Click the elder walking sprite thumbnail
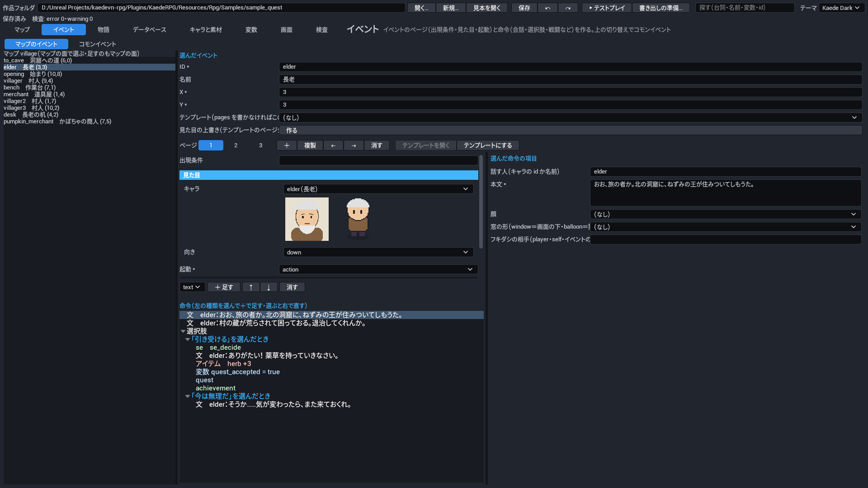Image resolution: width=868 pixels, height=488 pixels. (358, 219)
